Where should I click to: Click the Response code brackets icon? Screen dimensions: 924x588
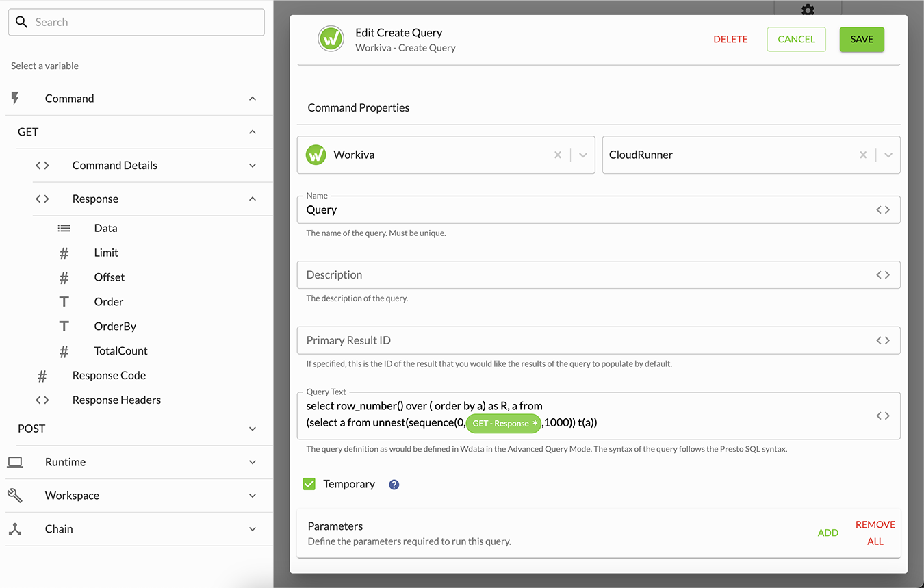click(42, 199)
